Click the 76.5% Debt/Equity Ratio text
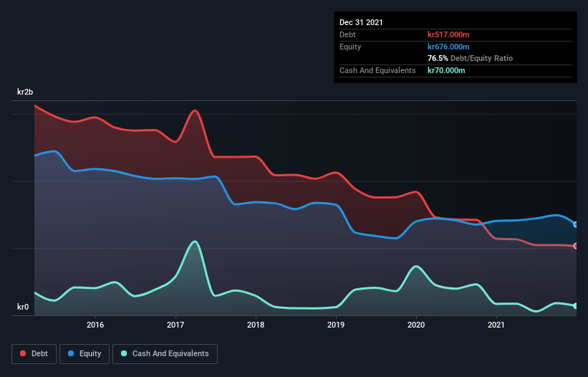 (x=471, y=58)
